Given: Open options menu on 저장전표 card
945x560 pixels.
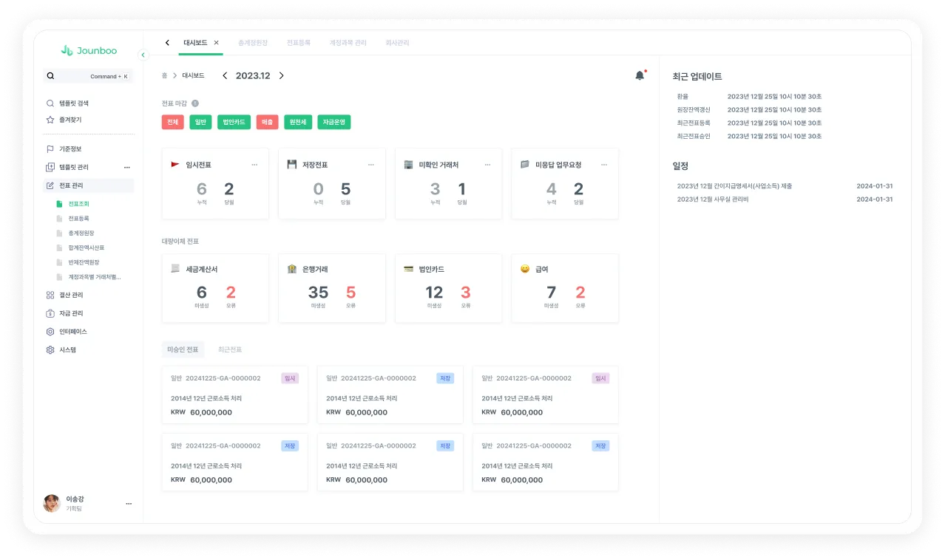Looking at the screenshot, I should point(371,165).
